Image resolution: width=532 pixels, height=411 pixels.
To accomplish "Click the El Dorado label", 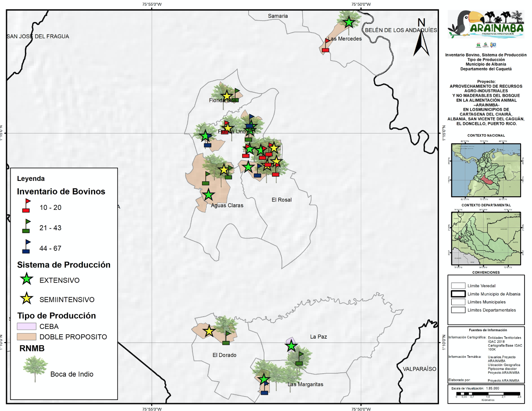I will click(225, 355).
